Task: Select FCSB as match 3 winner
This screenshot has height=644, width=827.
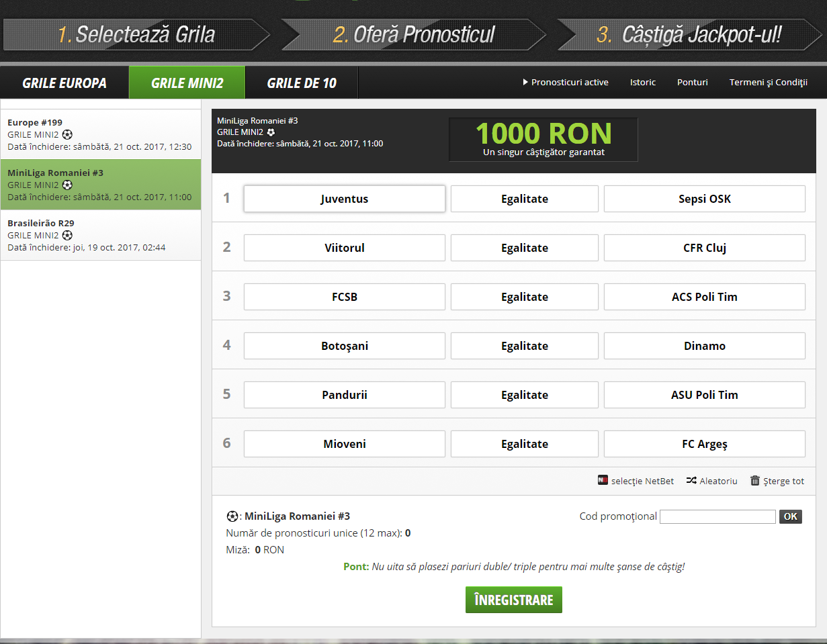Action: (x=345, y=297)
